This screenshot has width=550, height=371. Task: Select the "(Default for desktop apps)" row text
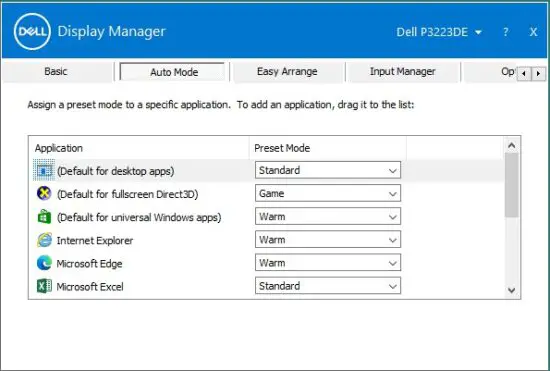[x=115, y=171]
